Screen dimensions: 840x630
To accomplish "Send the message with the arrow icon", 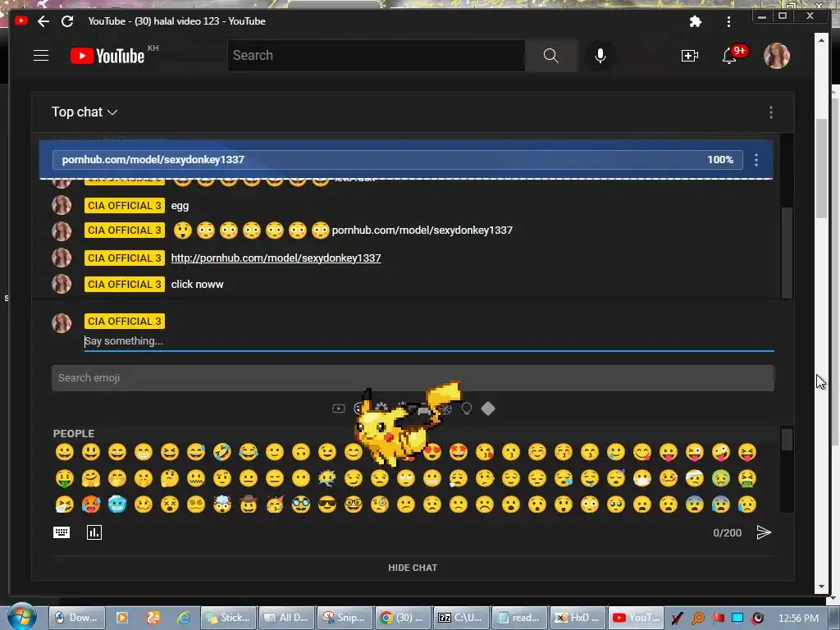I will coord(764,532).
